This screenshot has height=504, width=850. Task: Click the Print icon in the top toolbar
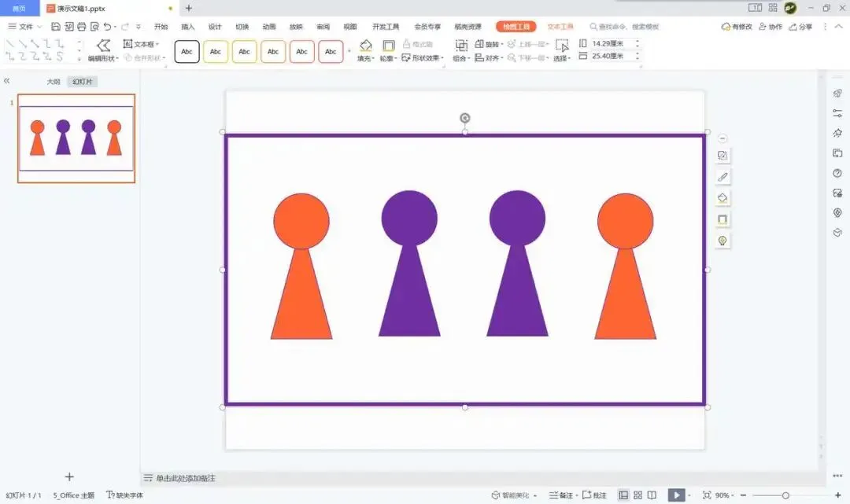[81, 27]
